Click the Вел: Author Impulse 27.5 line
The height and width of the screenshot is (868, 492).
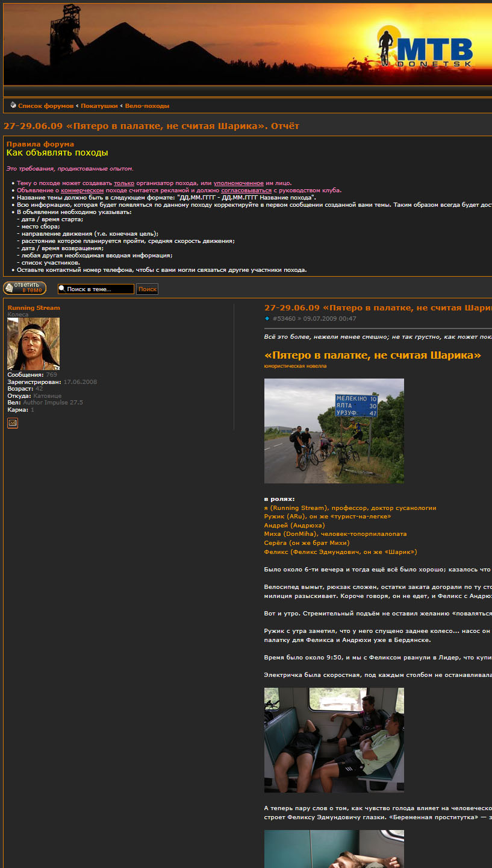pos(45,402)
